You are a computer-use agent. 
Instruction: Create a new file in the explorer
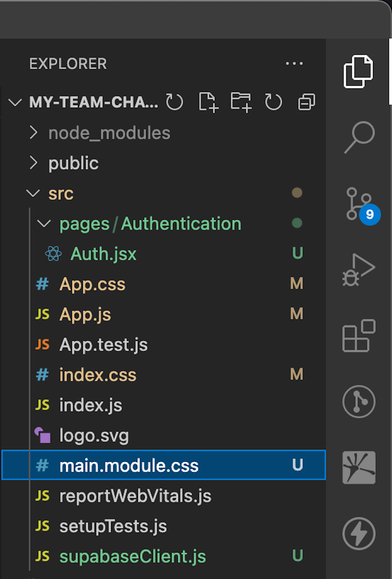(207, 102)
